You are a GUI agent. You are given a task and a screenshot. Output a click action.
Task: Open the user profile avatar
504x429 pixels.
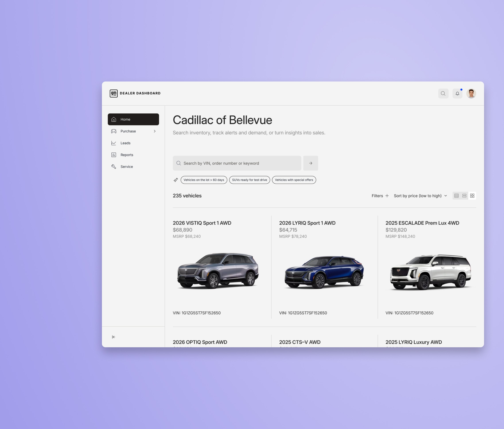click(x=471, y=93)
